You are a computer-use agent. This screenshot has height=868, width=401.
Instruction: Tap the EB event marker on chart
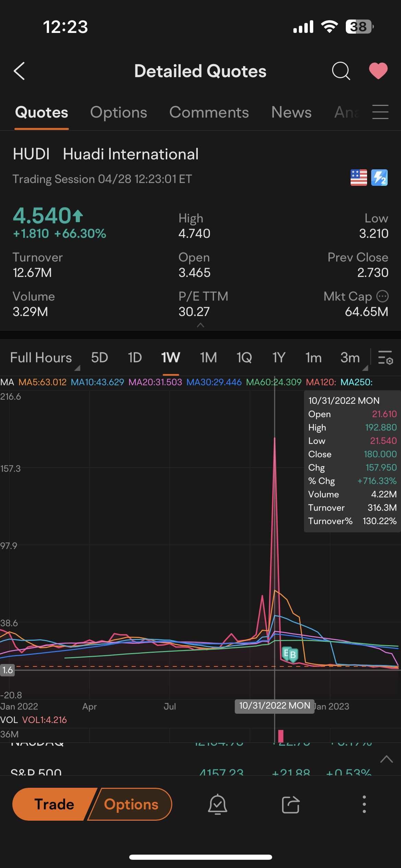[290, 654]
